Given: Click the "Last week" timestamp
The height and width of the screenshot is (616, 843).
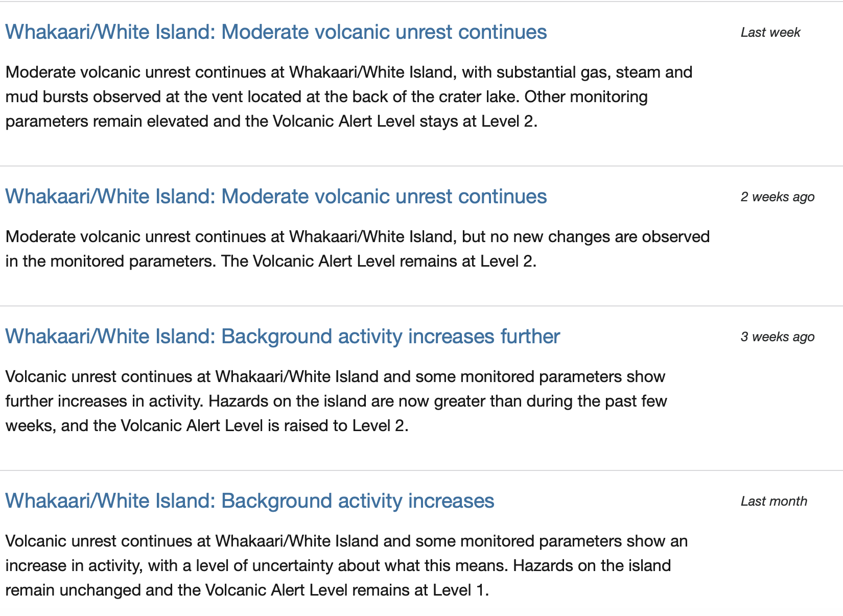Looking at the screenshot, I should 770,33.
